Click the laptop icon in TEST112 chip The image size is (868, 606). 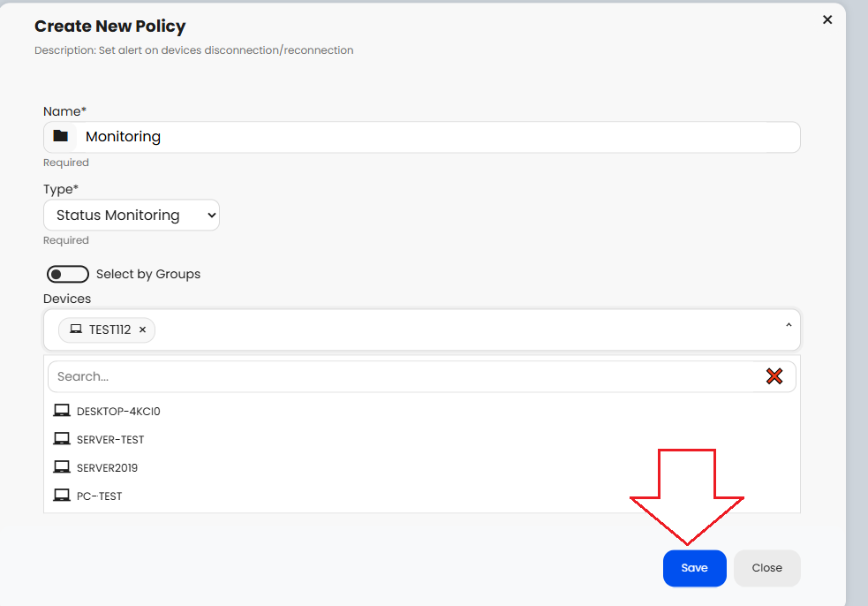pyautogui.click(x=76, y=330)
